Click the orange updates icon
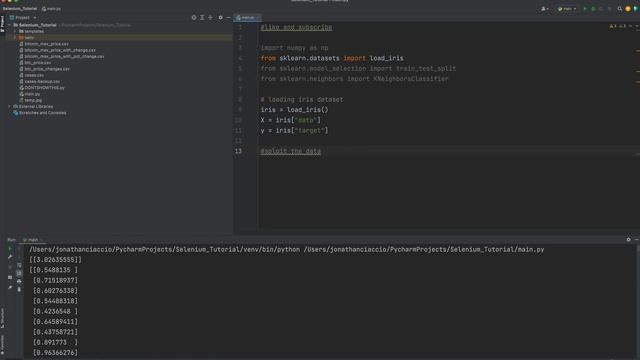The height and width of the screenshot is (360, 640). point(628,9)
